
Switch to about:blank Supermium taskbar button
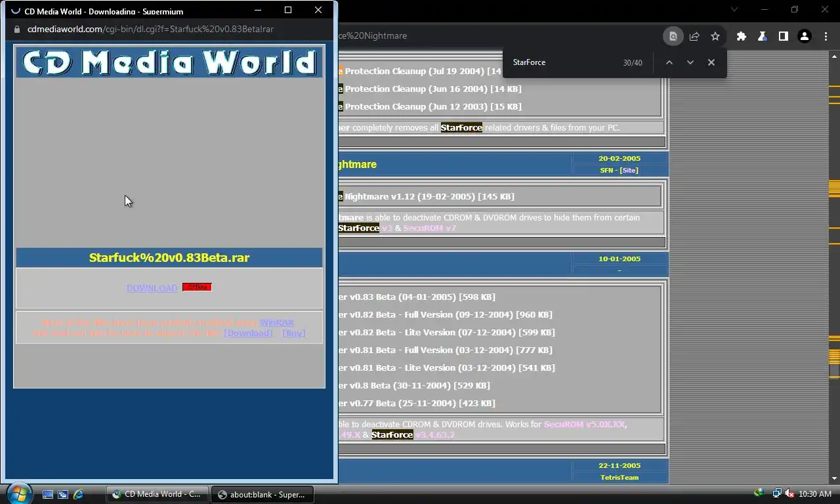[x=262, y=494]
